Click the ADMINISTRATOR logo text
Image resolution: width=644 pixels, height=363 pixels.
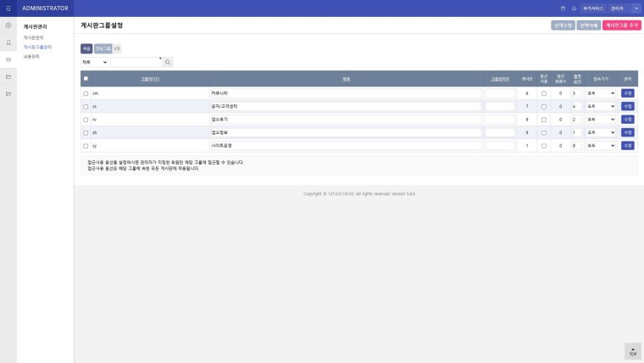pyautogui.click(x=45, y=8)
